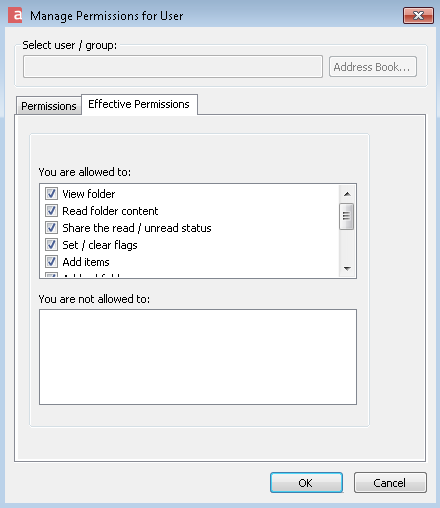
Task: Click the Add items label text
Action: click(86, 262)
